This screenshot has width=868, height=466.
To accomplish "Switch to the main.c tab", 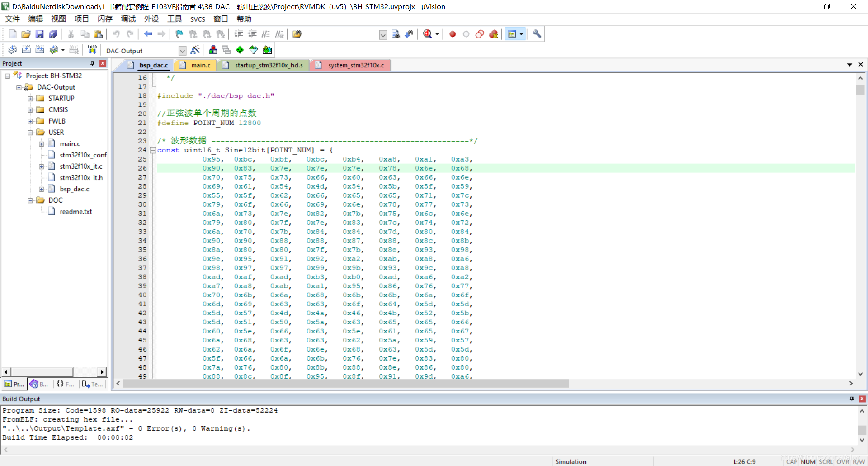I will 197,65.
